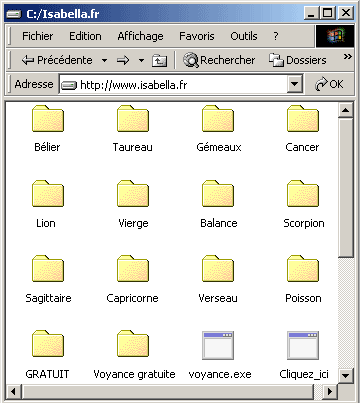Show more toolbar items chevron
This screenshot has width=360, height=403.
coord(348,57)
